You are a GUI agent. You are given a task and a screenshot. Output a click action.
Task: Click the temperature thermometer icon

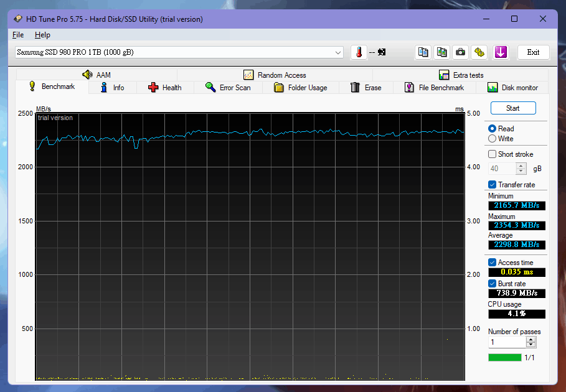(359, 52)
